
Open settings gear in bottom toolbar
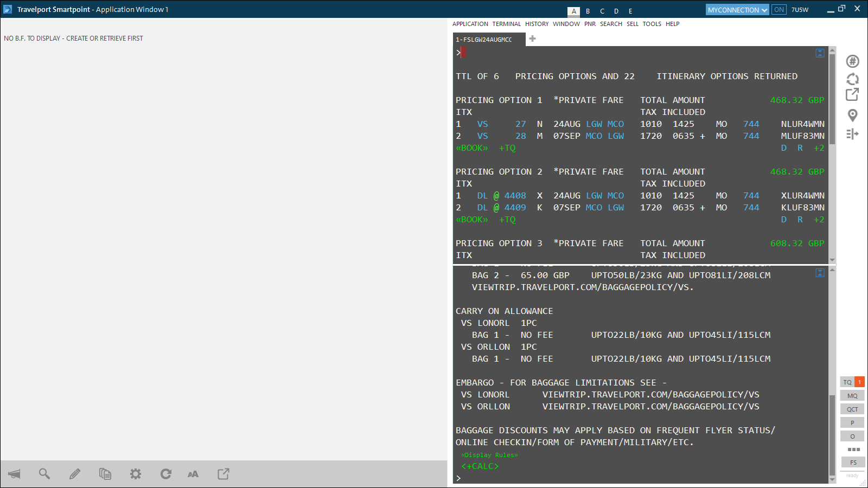[136, 474]
